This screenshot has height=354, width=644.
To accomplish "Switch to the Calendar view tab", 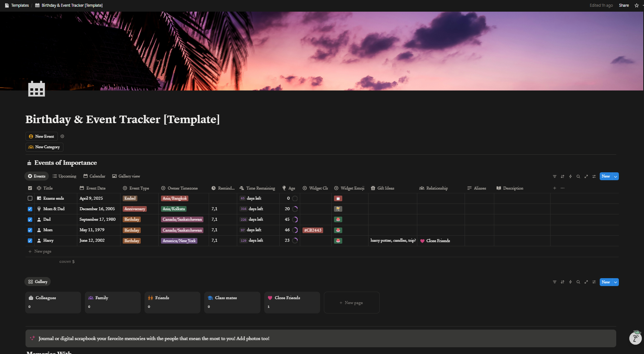I will [x=94, y=176].
